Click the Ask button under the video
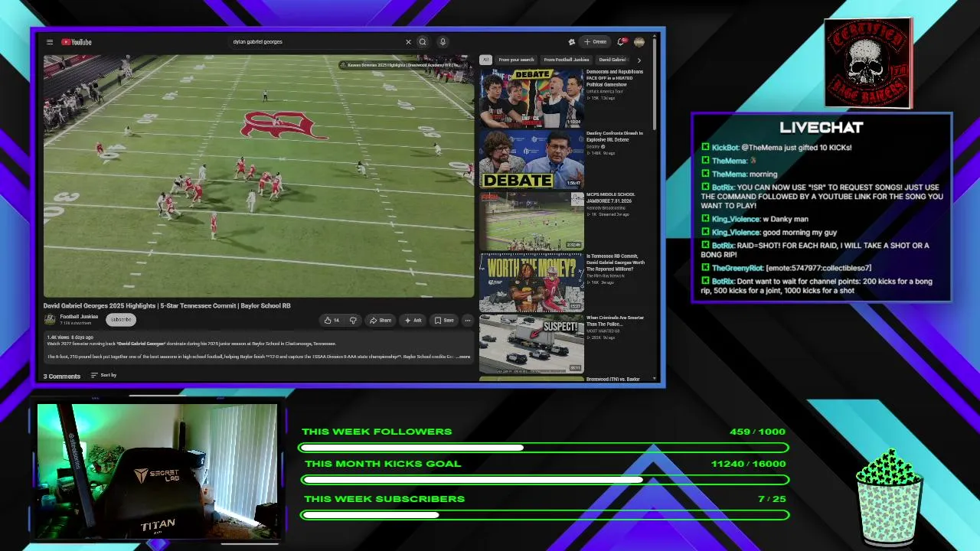980x551 pixels. (x=413, y=321)
